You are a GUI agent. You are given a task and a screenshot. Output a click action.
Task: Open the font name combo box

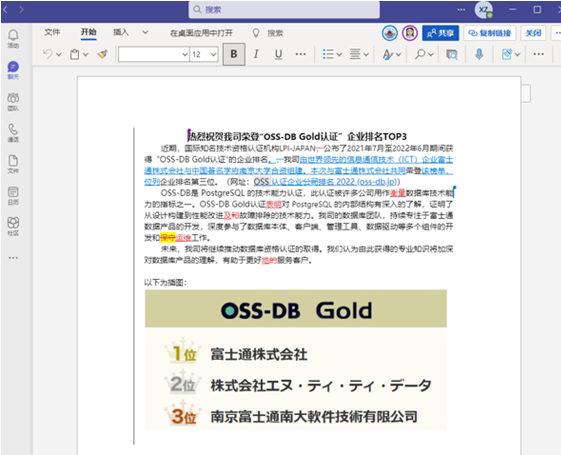(154, 54)
